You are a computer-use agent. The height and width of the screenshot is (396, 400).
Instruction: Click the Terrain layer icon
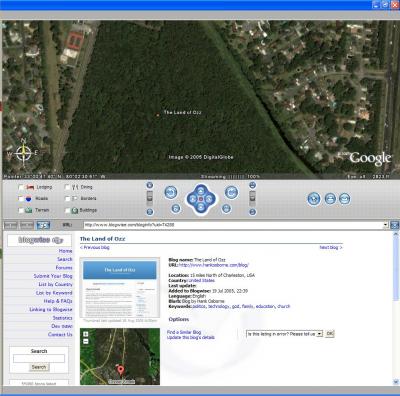point(29,210)
